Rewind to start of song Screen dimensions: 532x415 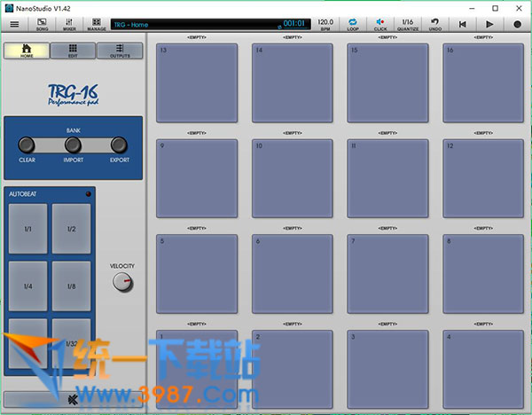(462, 24)
